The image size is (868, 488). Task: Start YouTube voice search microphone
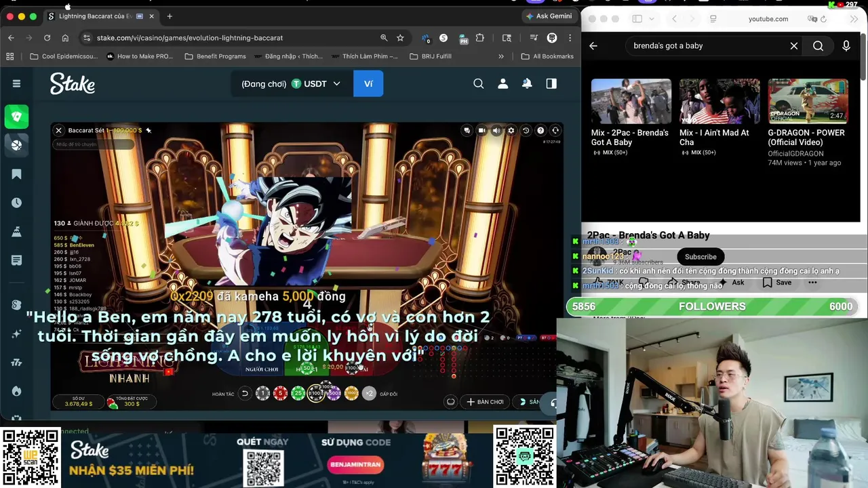(846, 45)
